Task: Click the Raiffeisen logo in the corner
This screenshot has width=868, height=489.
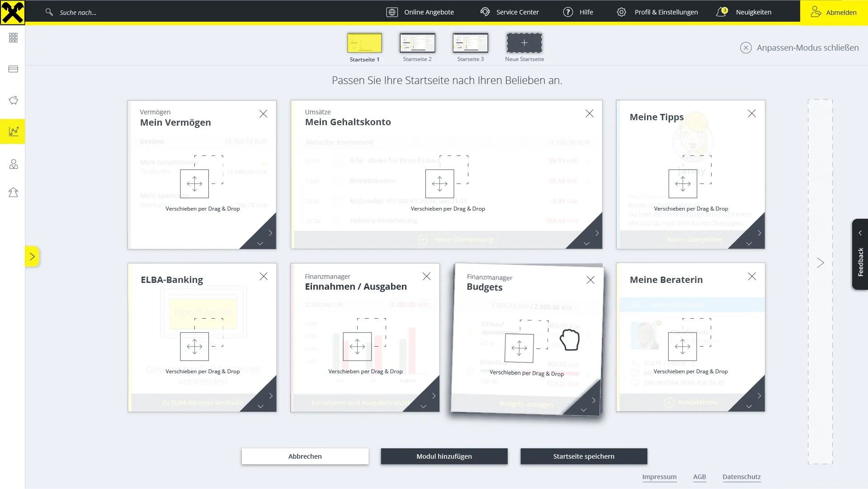Action: [12, 12]
